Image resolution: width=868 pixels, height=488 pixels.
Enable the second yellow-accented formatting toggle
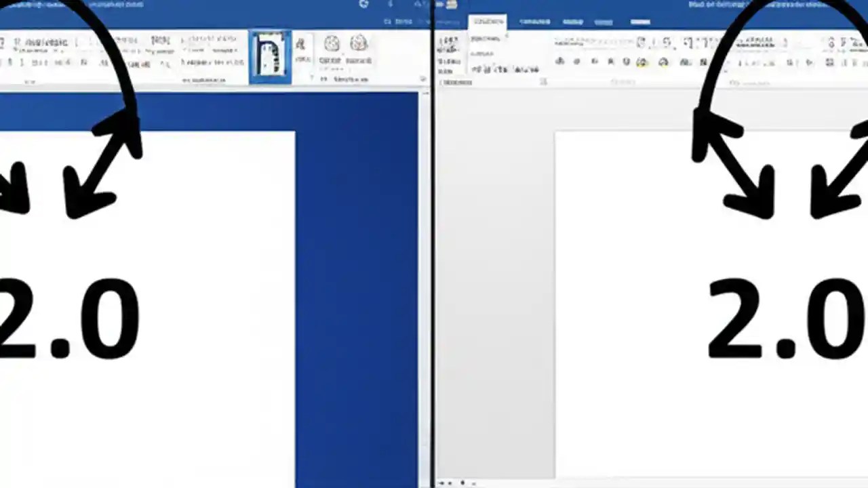663,61
